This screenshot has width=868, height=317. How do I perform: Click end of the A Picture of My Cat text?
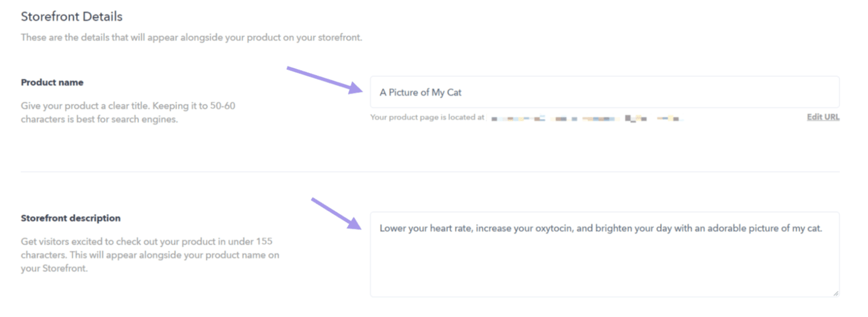(x=462, y=92)
